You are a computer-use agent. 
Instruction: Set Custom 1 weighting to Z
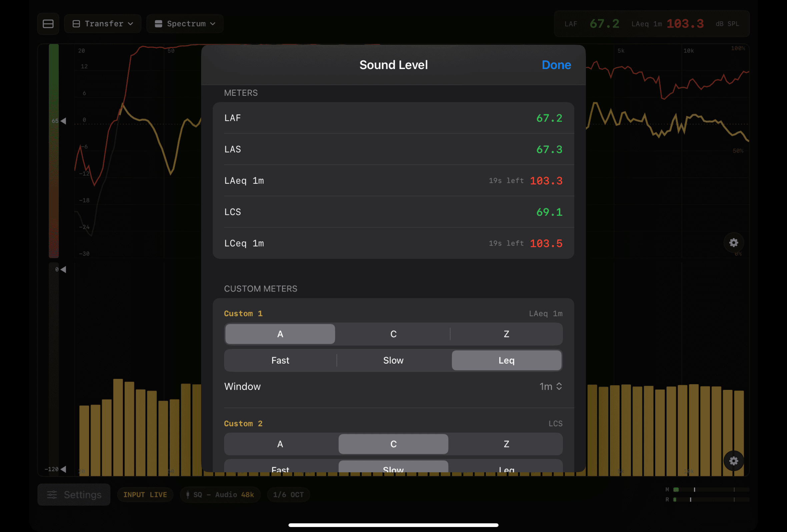tap(506, 334)
